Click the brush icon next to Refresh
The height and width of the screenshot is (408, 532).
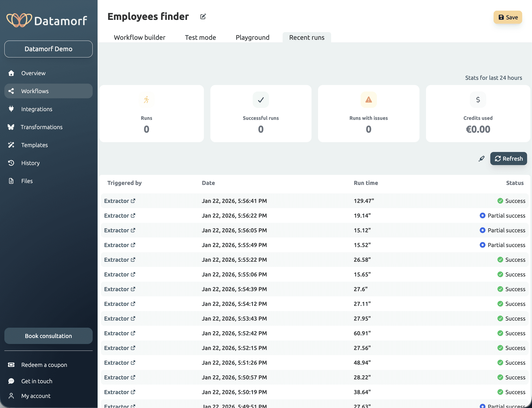click(x=482, y=159)
